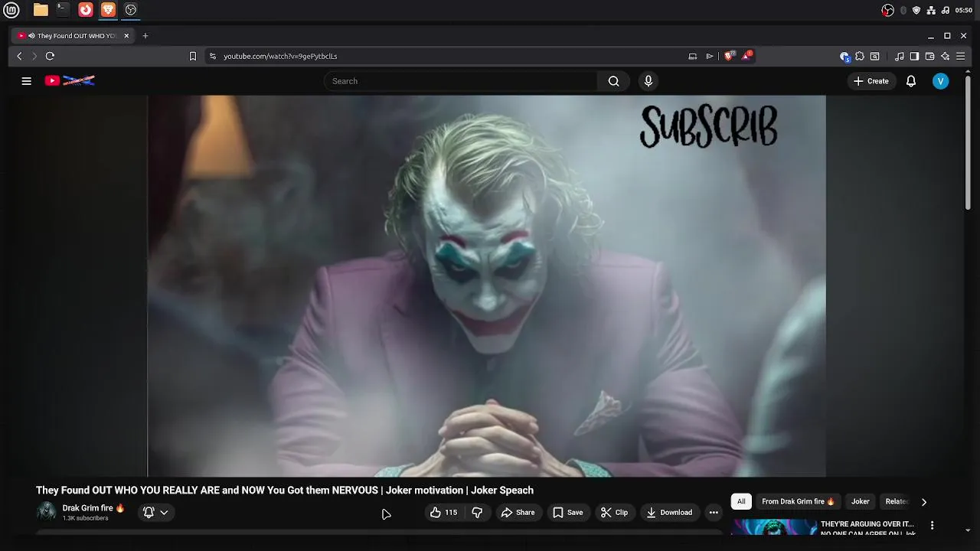Screen dimensions: 980x551
Task: Click the magnifier search button
Action: tap(613, 81)
